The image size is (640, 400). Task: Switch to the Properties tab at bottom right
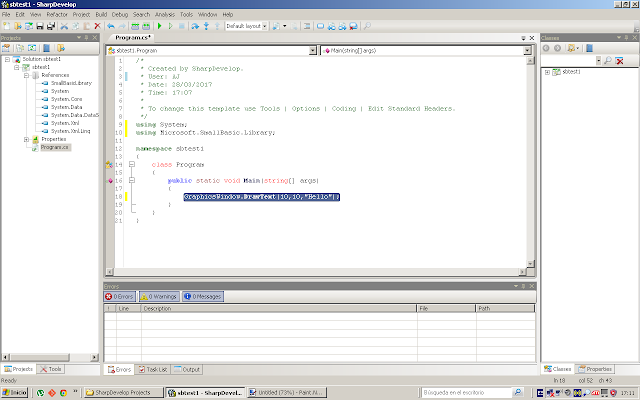tap(595, 369)
